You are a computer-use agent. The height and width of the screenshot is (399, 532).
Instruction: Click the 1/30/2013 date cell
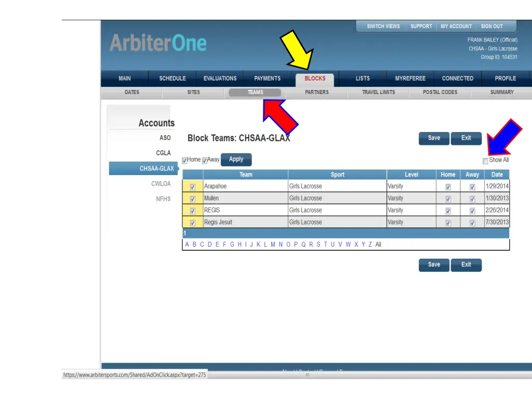coord(497,198)
